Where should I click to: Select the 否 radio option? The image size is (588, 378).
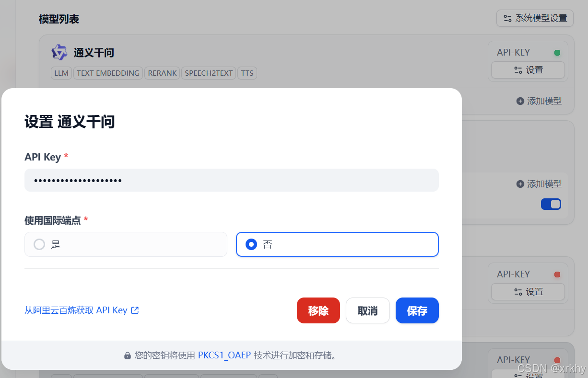pos(337,244)
